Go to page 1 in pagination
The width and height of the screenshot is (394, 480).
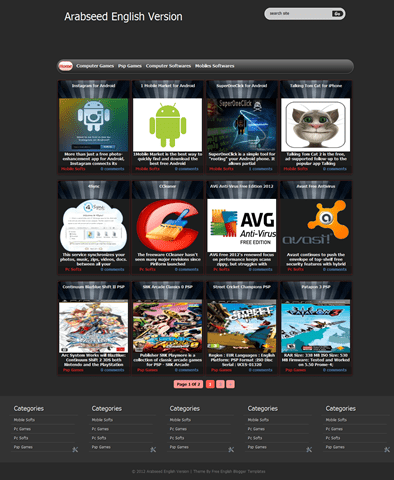pyautogui.click(x=210, y=384)
